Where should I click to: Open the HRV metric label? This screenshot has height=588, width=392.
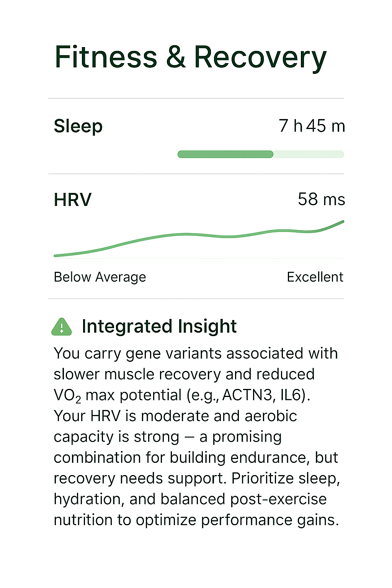73,199
